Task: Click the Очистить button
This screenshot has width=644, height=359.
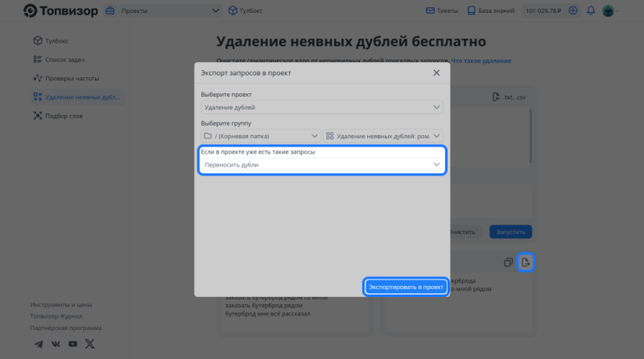Action: [463, 232]
